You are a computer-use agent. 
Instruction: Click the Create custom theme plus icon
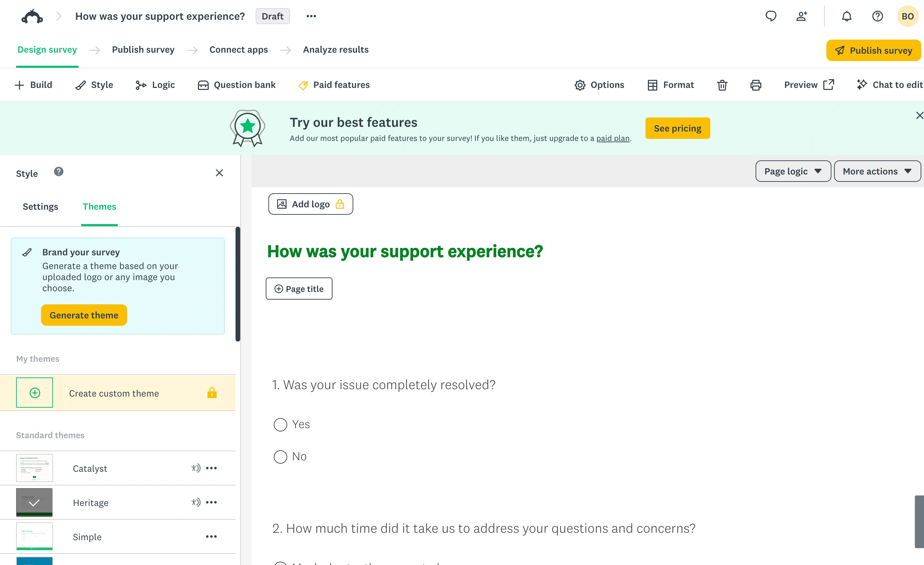tap(35, 393)
